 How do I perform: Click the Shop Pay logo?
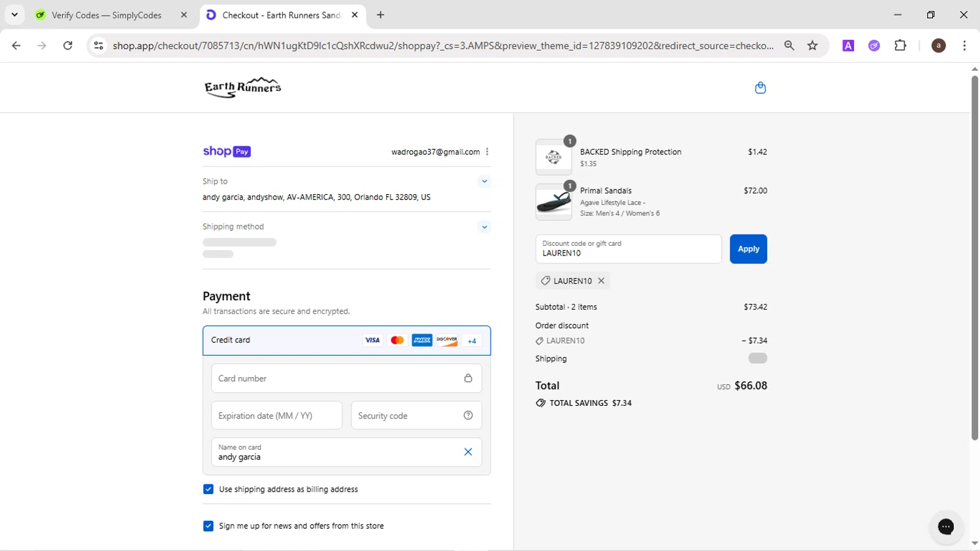tap(227, 152)
